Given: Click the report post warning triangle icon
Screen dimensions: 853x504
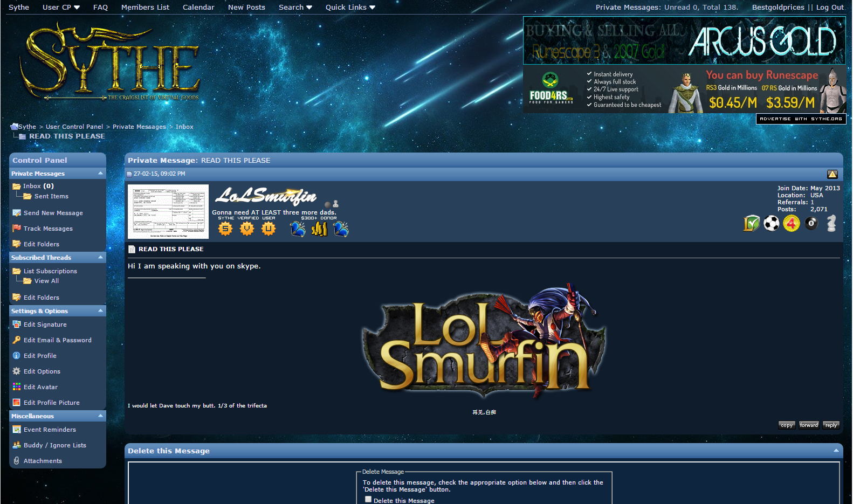Looking at the screenshot, I should coord(832,174).
